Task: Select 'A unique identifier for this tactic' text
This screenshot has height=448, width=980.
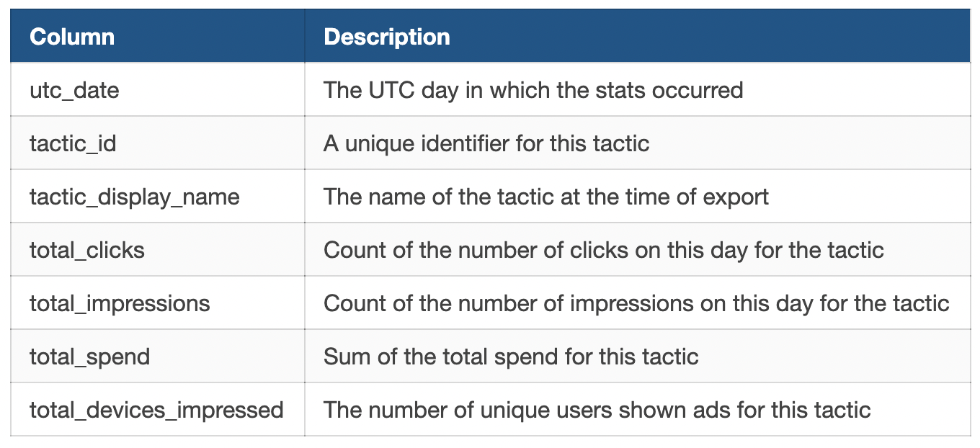Action: (x=486, y=143)
